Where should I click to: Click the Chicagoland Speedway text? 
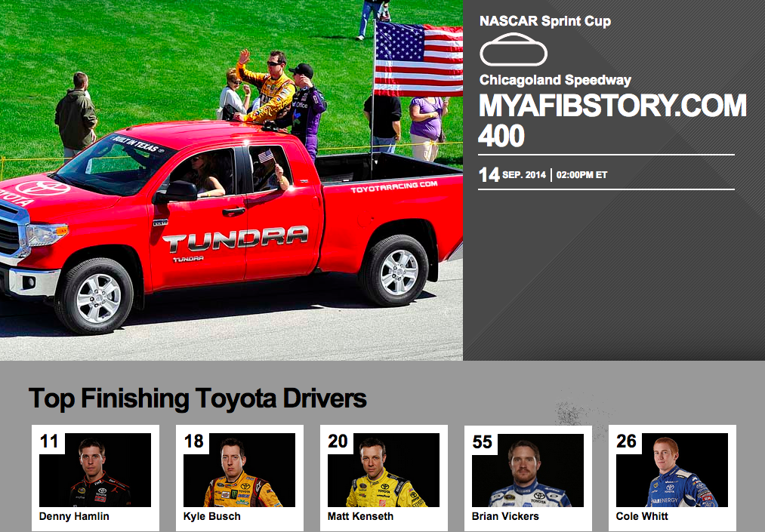555,80
